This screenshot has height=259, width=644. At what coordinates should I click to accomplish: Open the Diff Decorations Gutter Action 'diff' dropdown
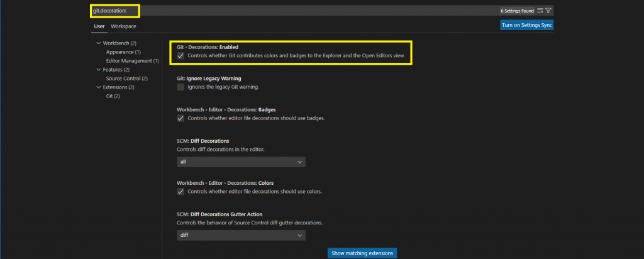(241, 235)
